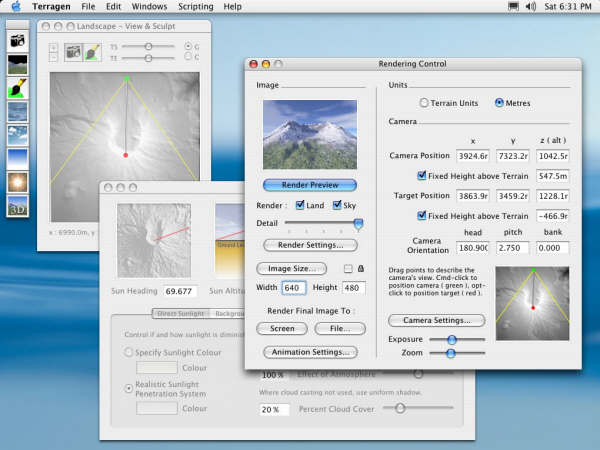Toggle the Sky render checkbox
Image resolution: width=600 pixels, height=450 pixels.
click(337, 205)
